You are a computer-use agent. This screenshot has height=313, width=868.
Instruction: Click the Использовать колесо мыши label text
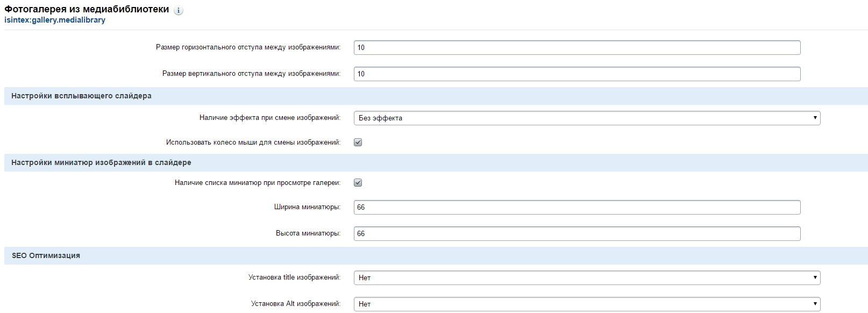tap(253, 143)
